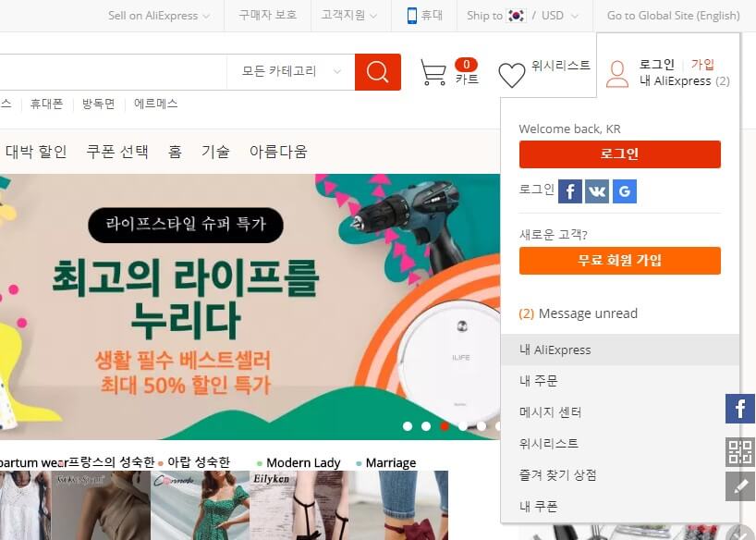Image resolution: width=756 pixels, height=540 pixels.
Task: Click the 에르메스 suggested search link
Action: [x=156, y=104]
